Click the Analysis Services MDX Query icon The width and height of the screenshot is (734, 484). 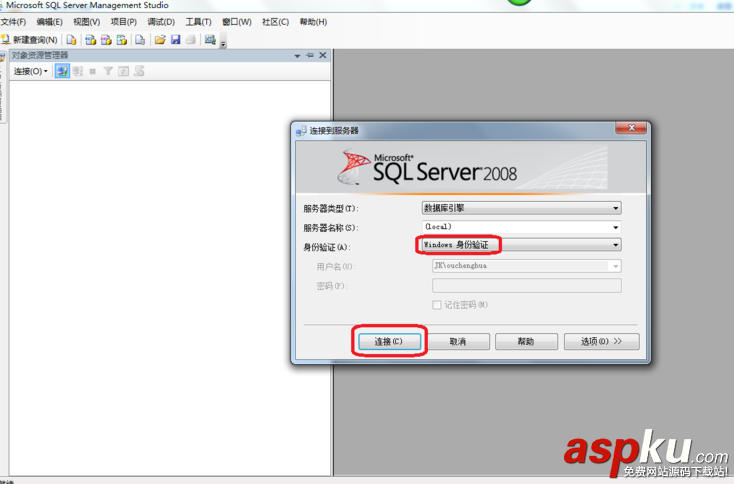pos(91,40)
